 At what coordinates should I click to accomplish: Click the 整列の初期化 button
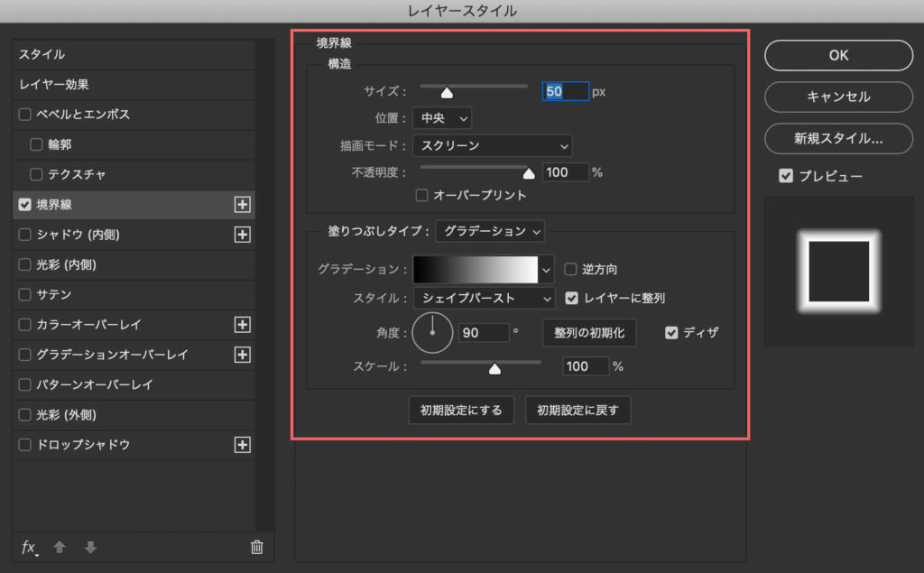(589, 333)
